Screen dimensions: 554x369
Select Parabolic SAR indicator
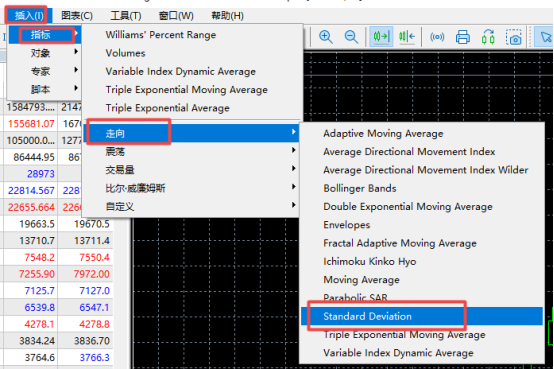point(355,298)
